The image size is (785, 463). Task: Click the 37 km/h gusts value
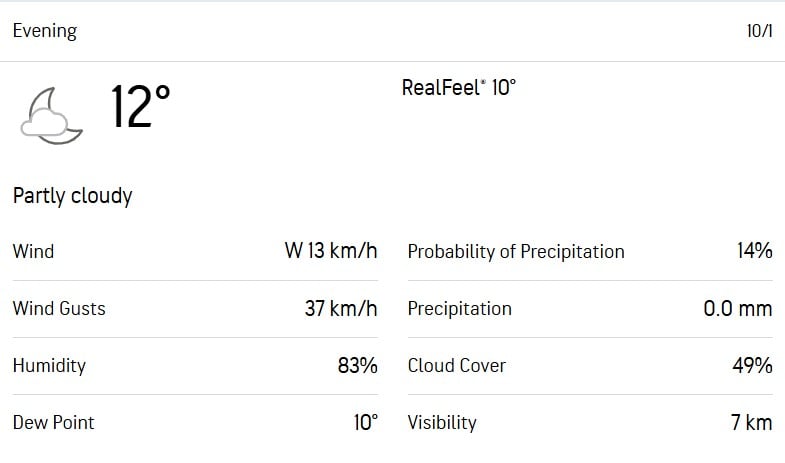pos(341,308)
